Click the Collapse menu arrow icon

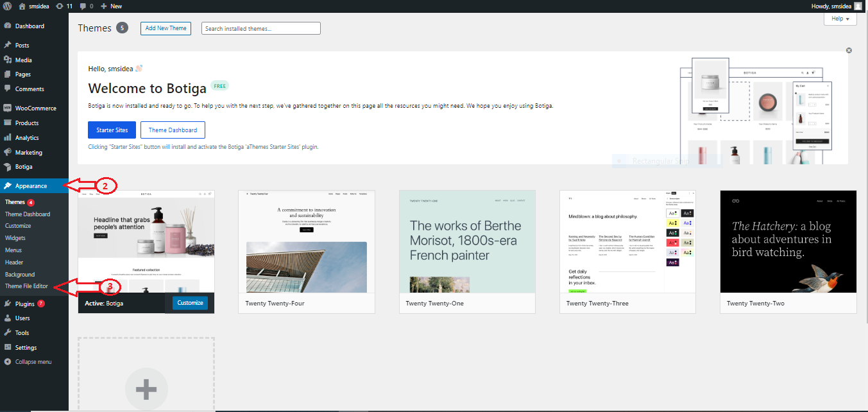click(7, 362)
